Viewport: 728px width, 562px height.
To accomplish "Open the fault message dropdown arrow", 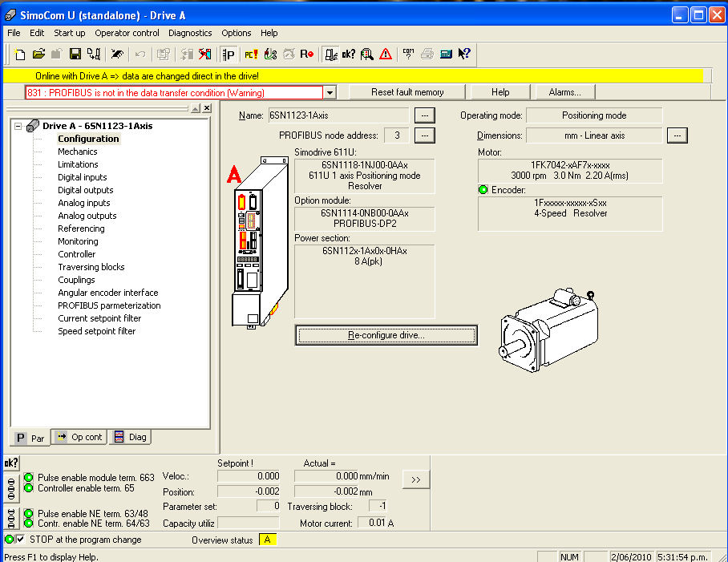I will coord(330,93).
